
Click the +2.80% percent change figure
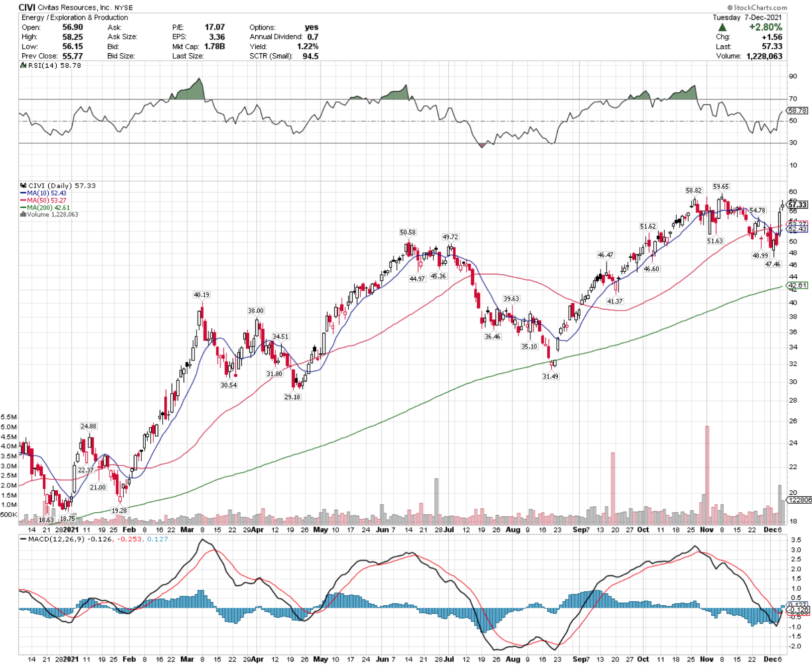[765, 27]
